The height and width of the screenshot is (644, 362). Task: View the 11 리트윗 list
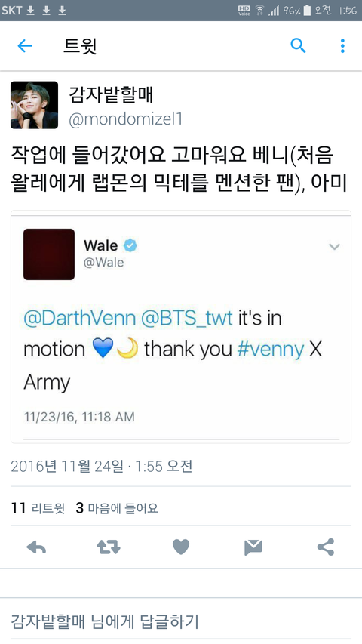(x=38, y=508)
